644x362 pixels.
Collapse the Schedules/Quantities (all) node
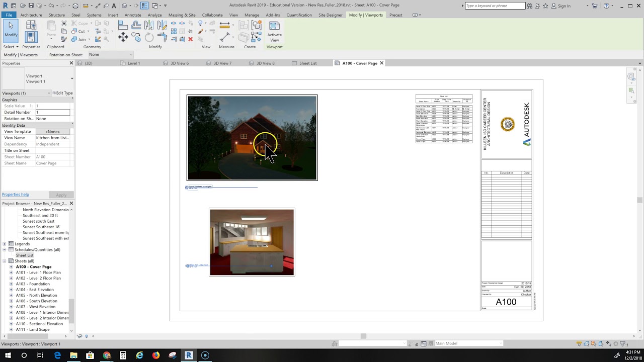5,249
